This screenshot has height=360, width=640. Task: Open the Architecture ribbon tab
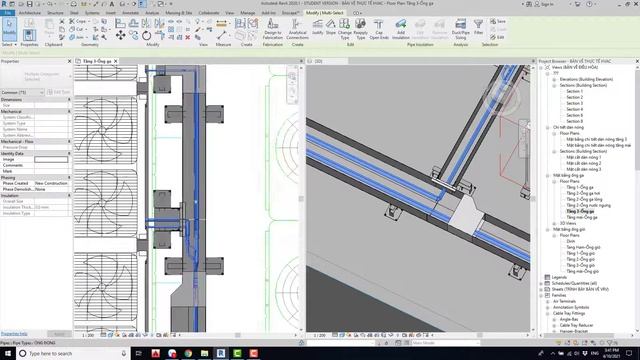[30, 13]
